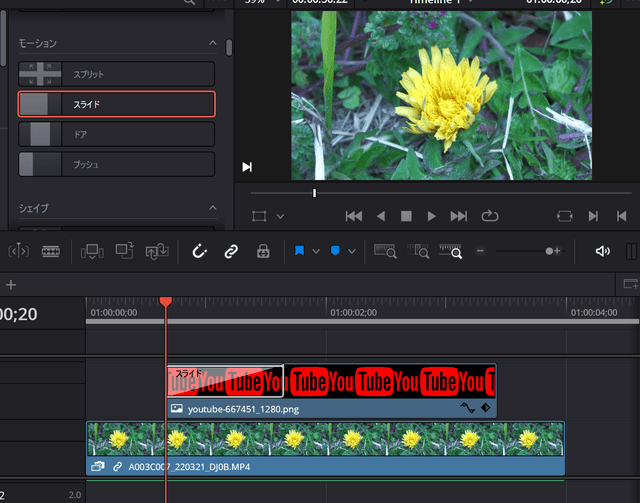Click the link icon on MP4 clip
The image size is (640, 503).
pos(117,466)
